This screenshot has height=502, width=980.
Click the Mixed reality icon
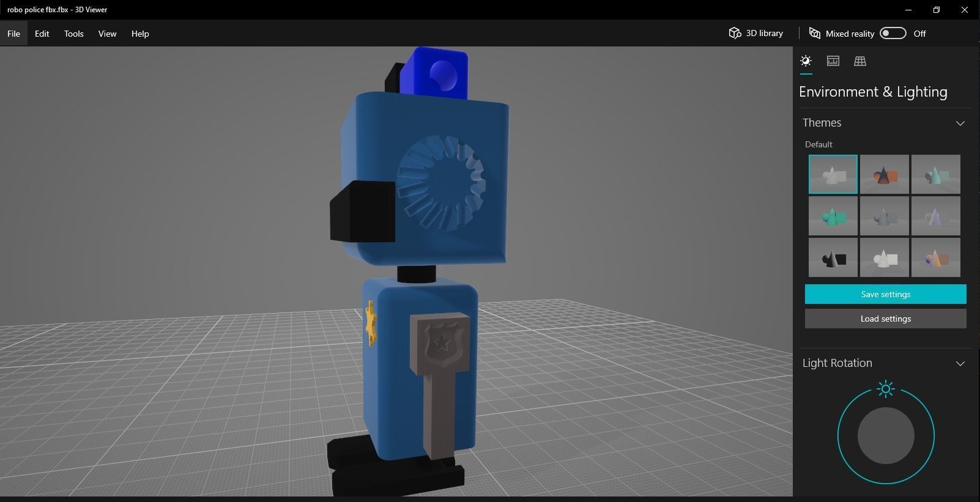814,33
